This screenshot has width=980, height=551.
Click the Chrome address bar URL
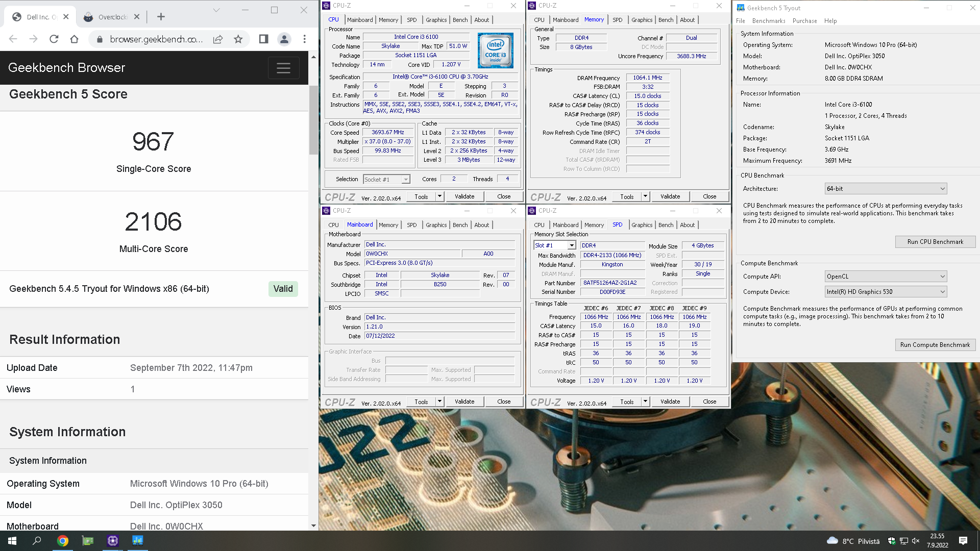click(156, 39)
